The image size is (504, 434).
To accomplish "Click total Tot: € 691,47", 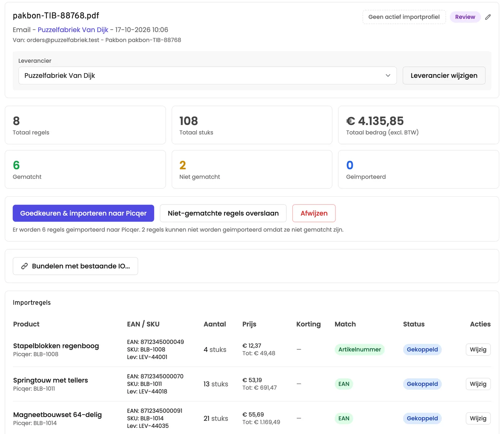I will [260, 388].
